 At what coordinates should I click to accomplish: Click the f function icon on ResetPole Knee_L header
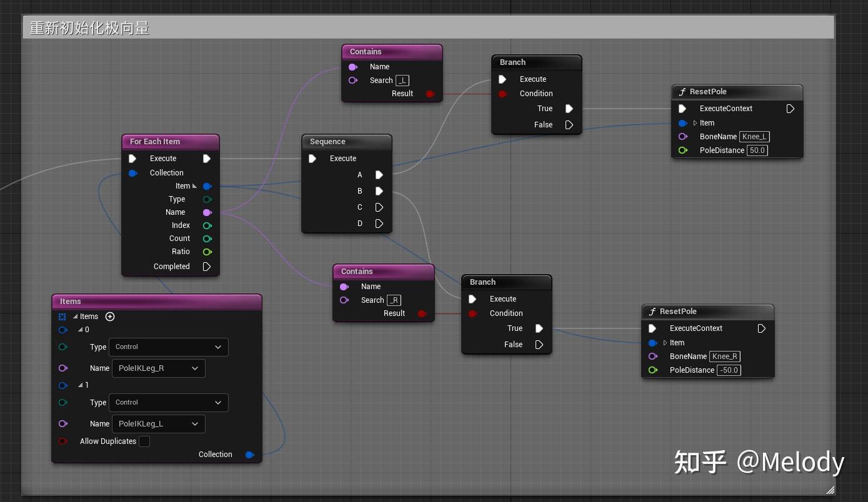click(682, 92)
